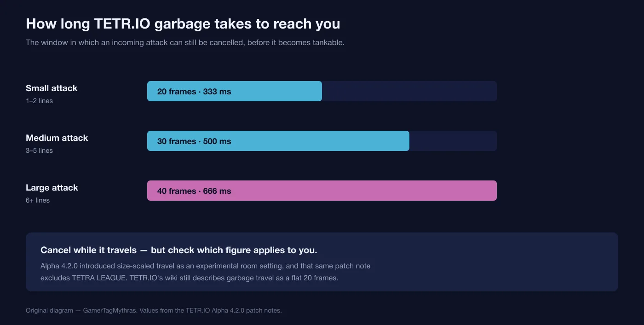644x325 pixels.
Task: Click the 'Cancel while it travels' callout heading
Action: [x=179, y=250]
